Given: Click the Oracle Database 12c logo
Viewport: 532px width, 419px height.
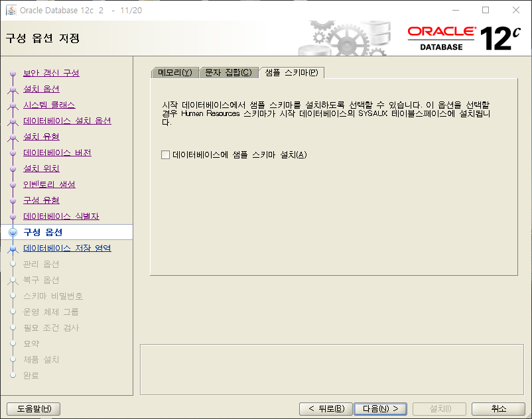Looking at the screenshot, I should (x=464, y=38).
